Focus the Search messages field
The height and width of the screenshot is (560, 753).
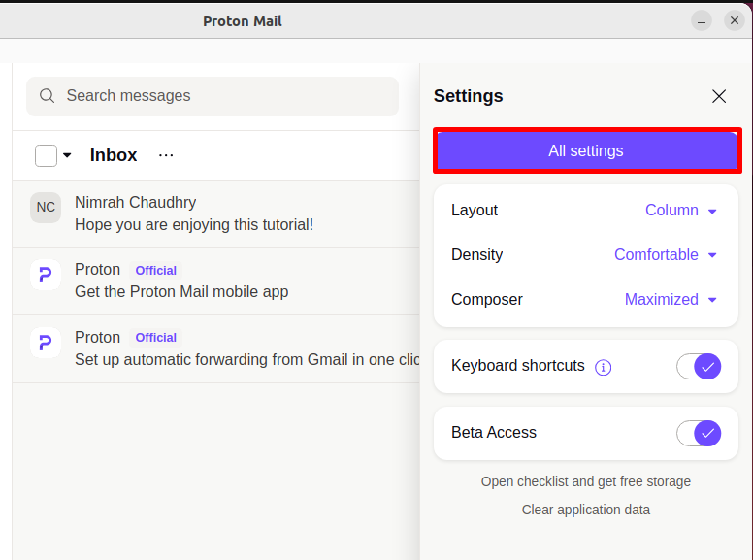point(223,96)
